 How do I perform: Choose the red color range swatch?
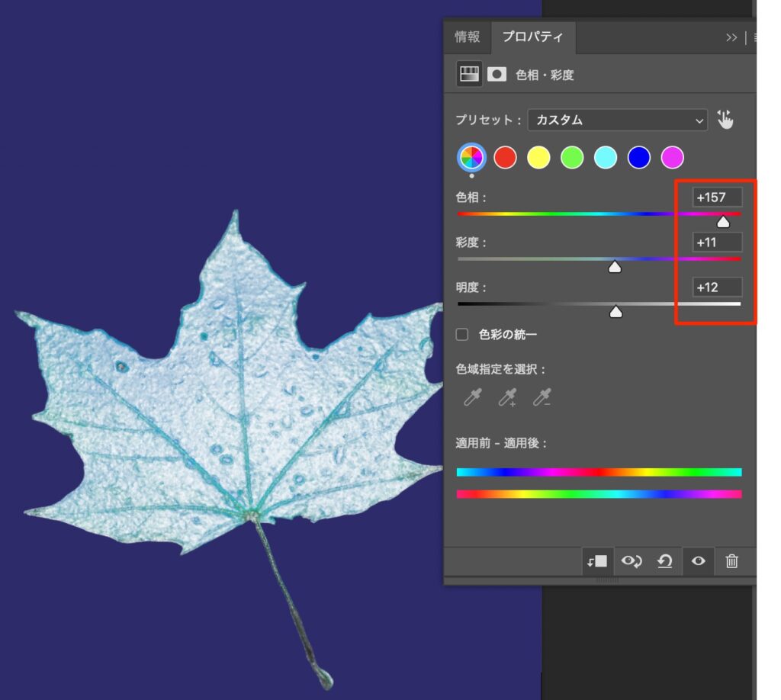point(505,158)
